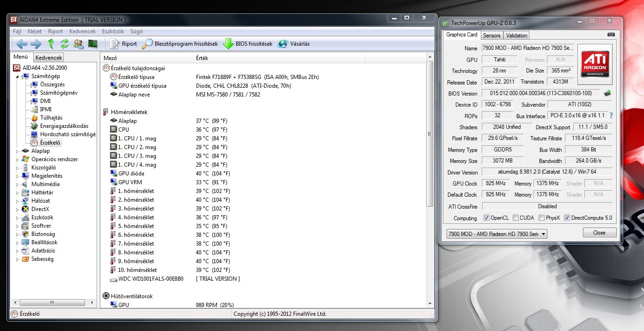Click the green up-level arrow in AIDA64
Viewport: 644px width, 331px height.
pyautogui.click(x=51, y=44)
